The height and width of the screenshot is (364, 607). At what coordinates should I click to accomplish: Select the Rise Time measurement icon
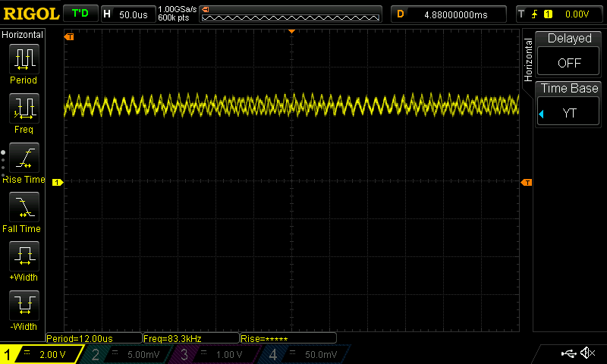point(24,158)
